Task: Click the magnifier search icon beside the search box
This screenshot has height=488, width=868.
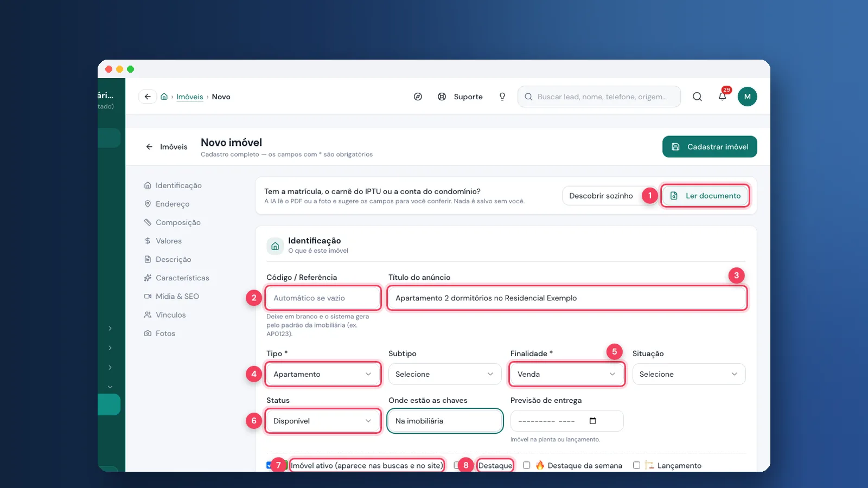Action: tap(697, 97)
